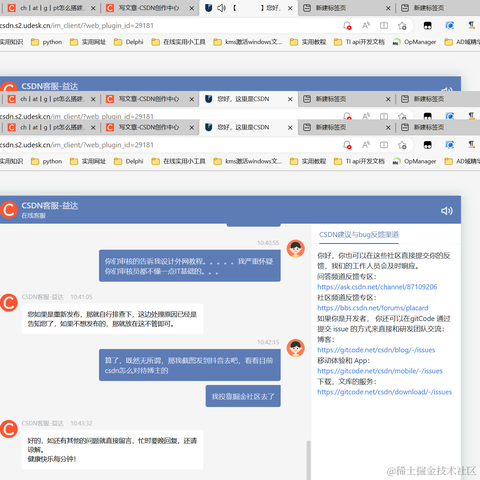Open the bbs.csdn.net/forums/placard link
This screenshot has height=480, width=480.
coord(373,308)
